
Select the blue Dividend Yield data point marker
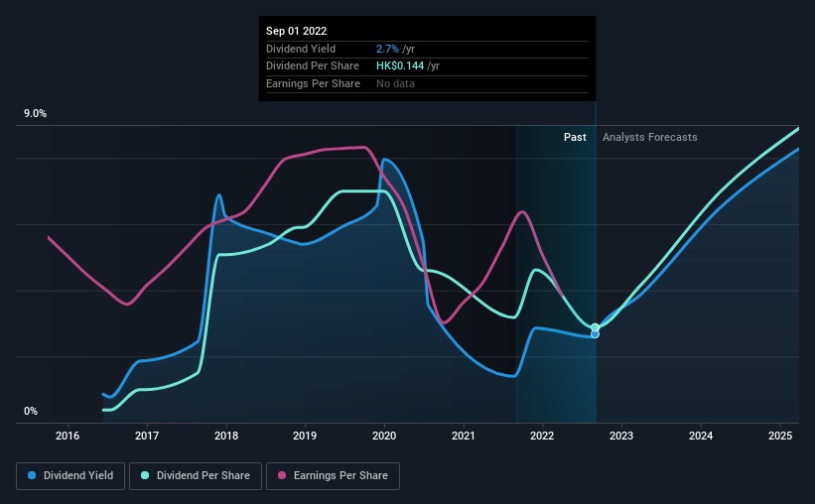[x=596, y=334]
